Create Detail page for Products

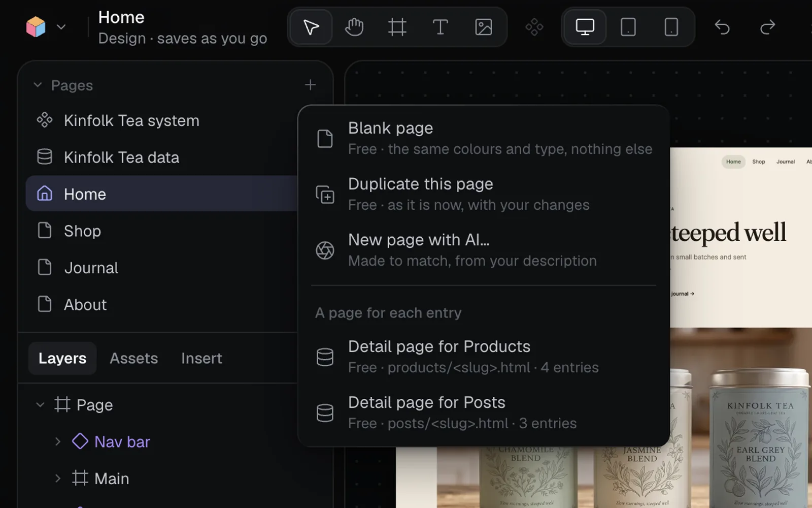point(483,357)
